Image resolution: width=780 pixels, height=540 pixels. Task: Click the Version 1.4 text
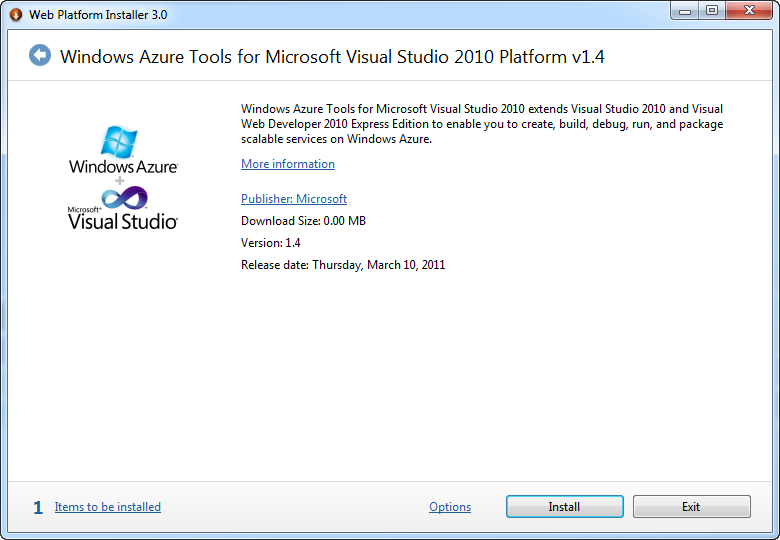click(271, 243)
